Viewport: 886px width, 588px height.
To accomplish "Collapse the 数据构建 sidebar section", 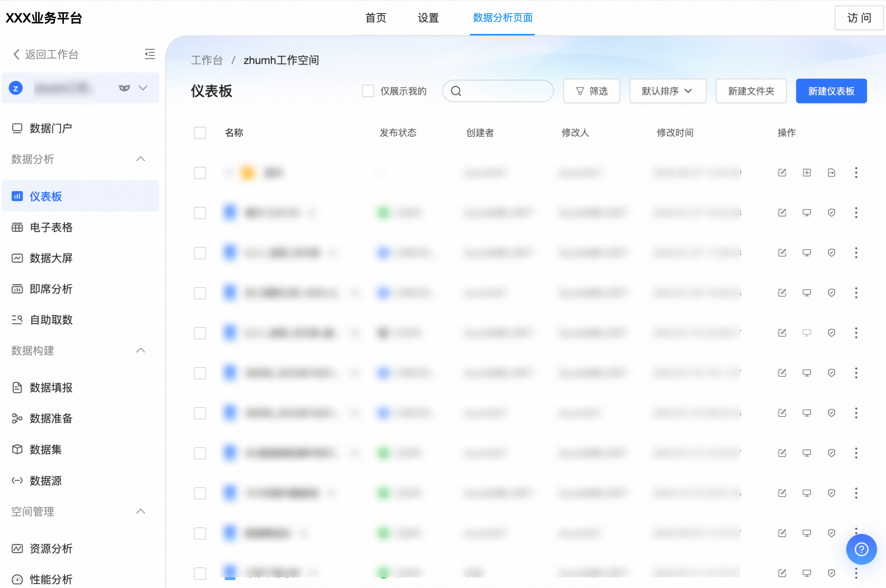I will coord(141,350).
